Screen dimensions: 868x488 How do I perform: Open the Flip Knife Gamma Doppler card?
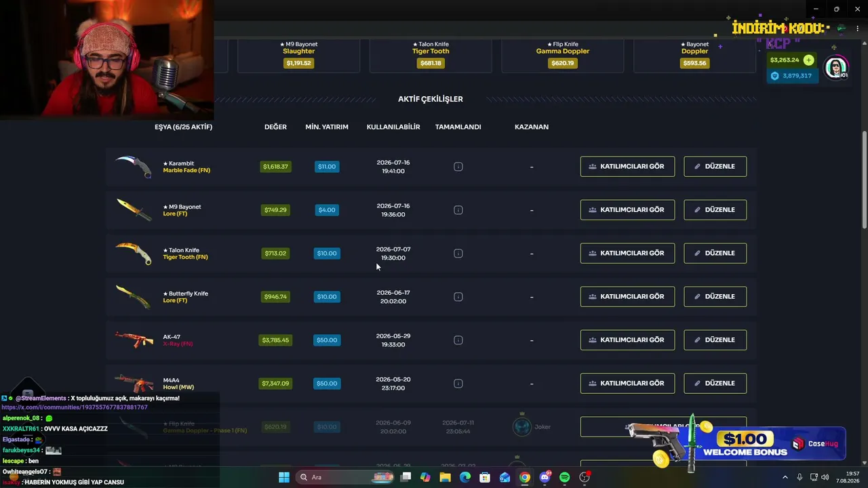click(x=563, y=56)
